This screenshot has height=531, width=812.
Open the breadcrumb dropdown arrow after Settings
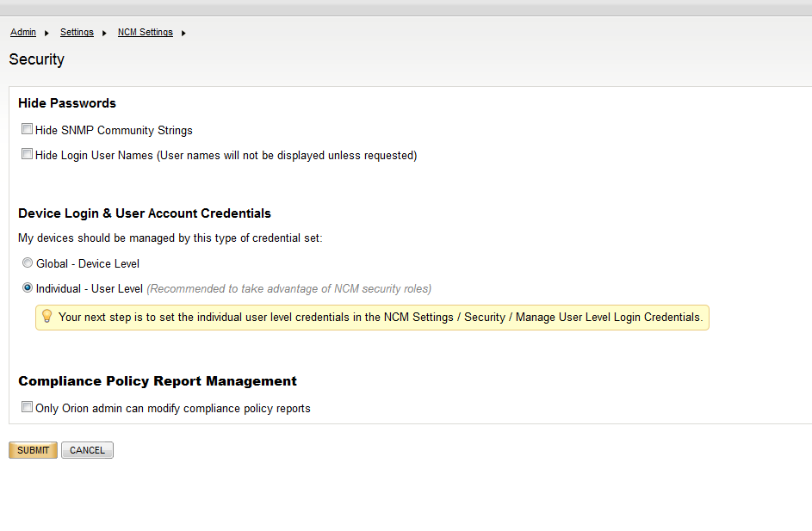click(x=103, y=33)
